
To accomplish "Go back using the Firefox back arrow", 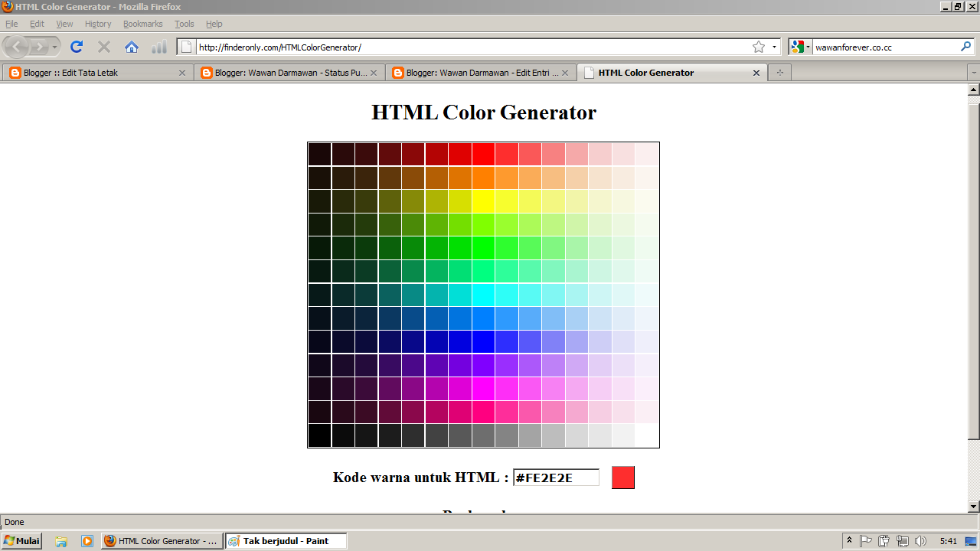I will pos(17,47).
